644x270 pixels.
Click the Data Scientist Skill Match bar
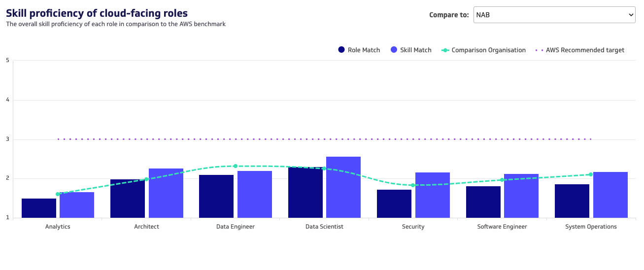[343, 187]
